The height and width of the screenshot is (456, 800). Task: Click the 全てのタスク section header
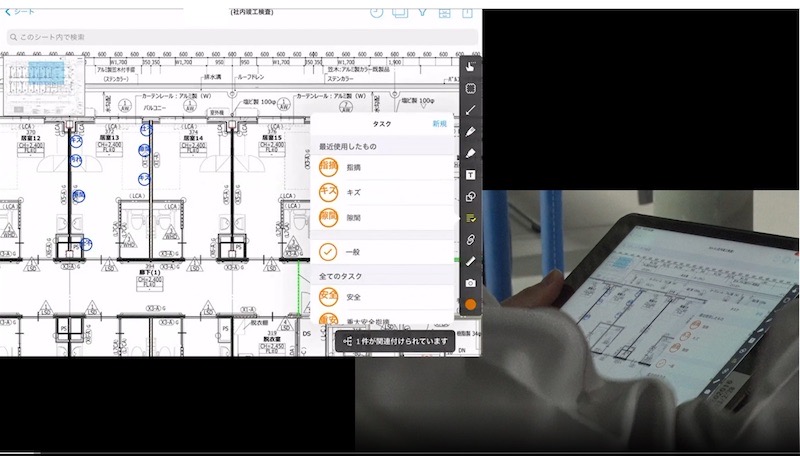point(340,276)
